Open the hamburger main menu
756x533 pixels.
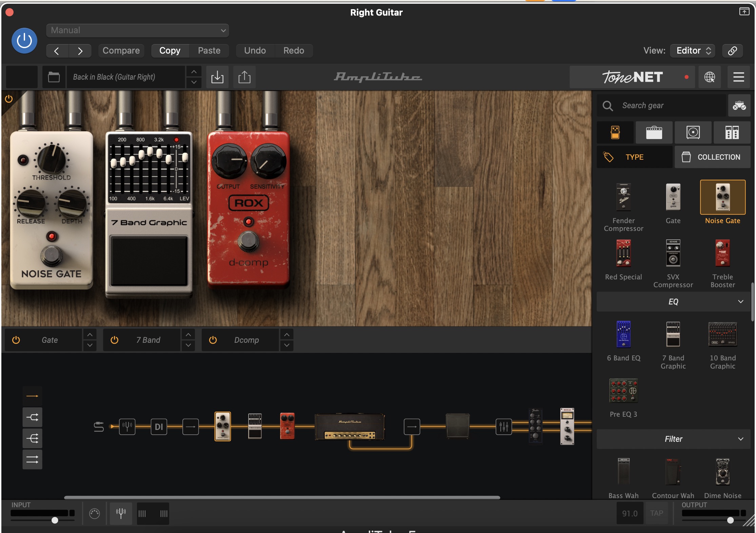(739, 77)
